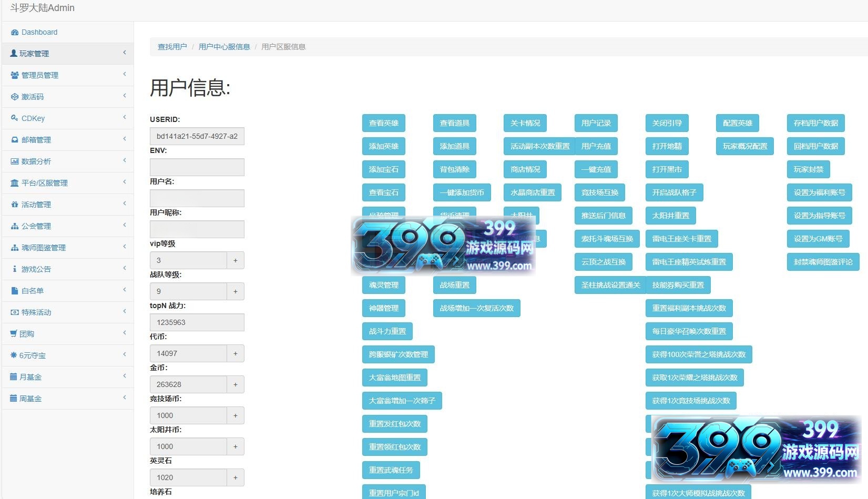Expand the 玩家管理 menu chevron

[x=125, y=53]
